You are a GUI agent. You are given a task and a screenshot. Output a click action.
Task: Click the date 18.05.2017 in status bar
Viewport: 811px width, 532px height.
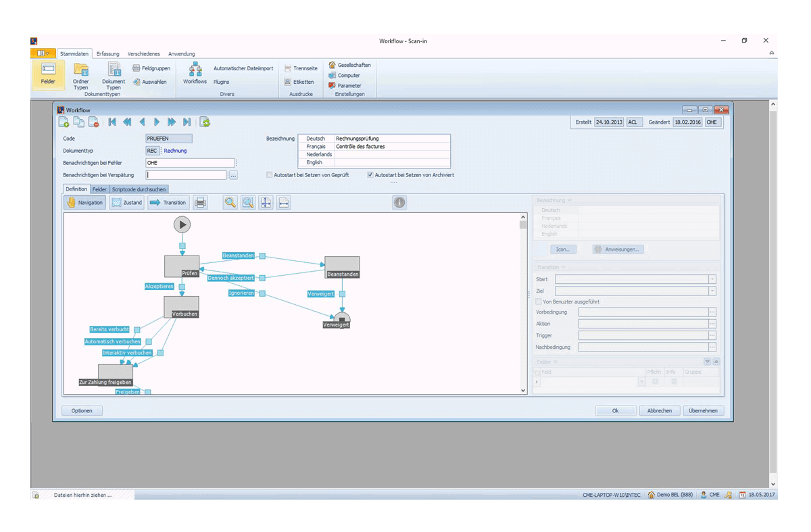click(761, 495)
